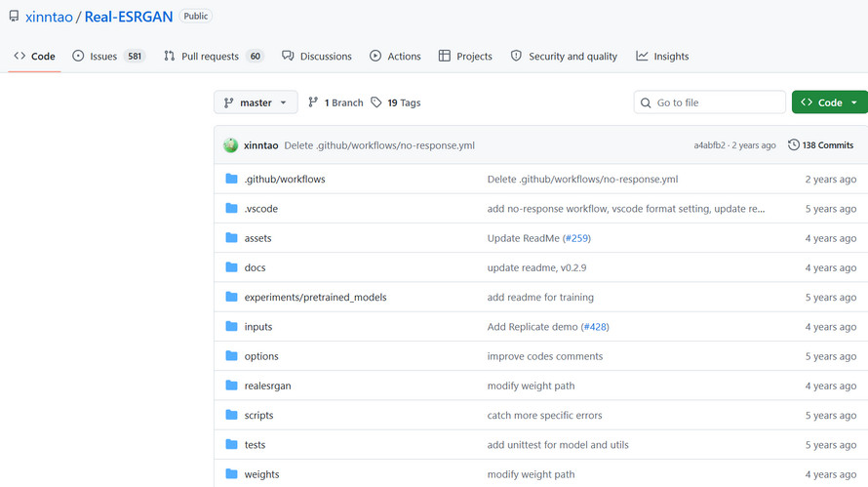Open the experiments/pretrained_models folder
This screenshot has width=868, height=487.
[x=316, y=297]
